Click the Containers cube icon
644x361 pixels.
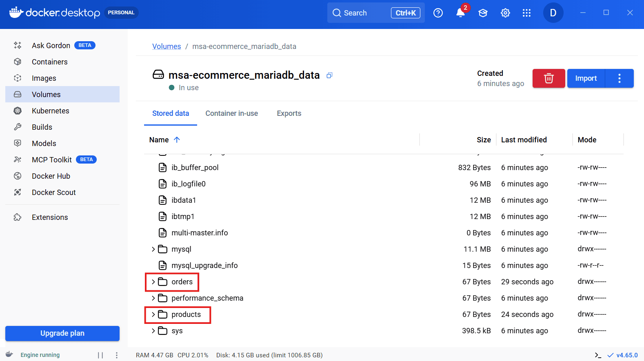pyautogui.click(x=18, y=62)
